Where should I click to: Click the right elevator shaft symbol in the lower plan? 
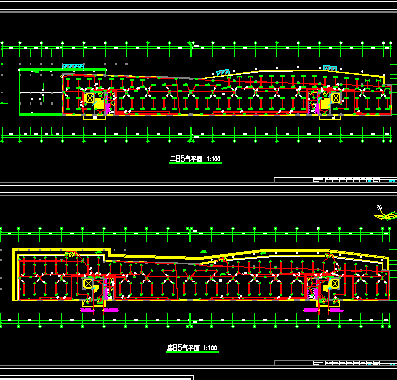click(335, 284)
